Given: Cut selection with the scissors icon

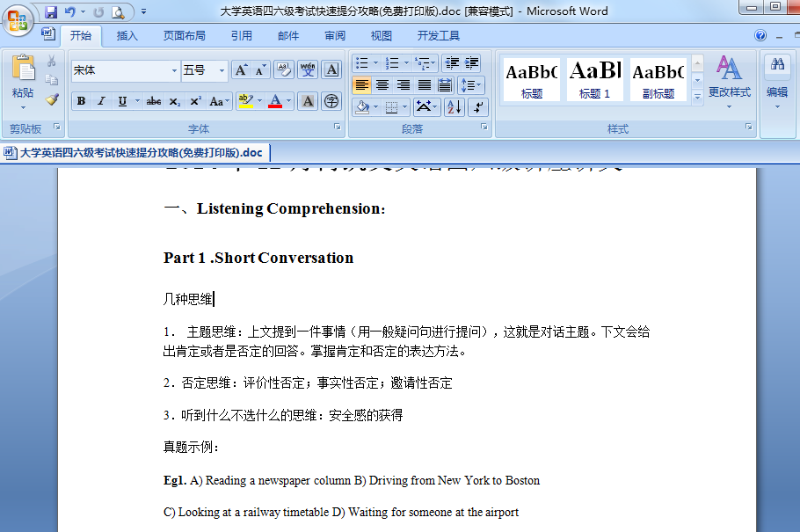Looking at the screenshot, I should [51, 62].
